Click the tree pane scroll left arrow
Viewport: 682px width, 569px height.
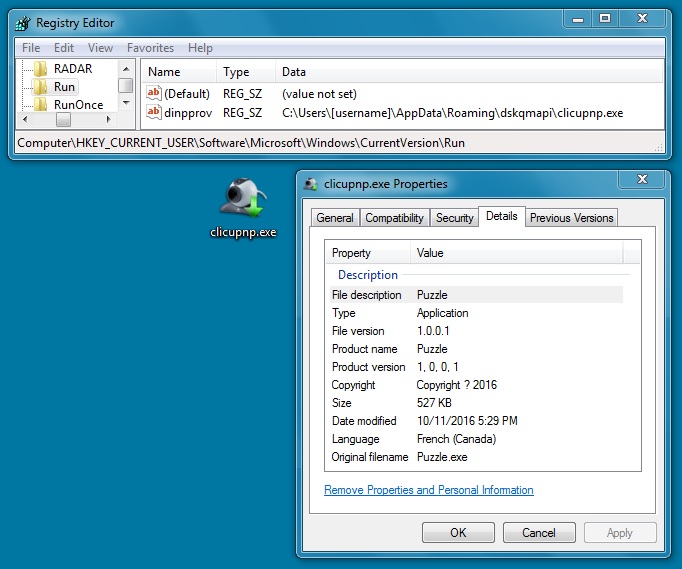[x=25, y=119]
